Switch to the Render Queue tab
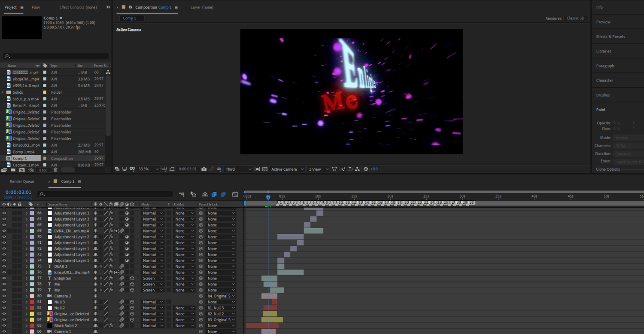The height and width of the screenshot is (334, 644). tap(22, 181)
